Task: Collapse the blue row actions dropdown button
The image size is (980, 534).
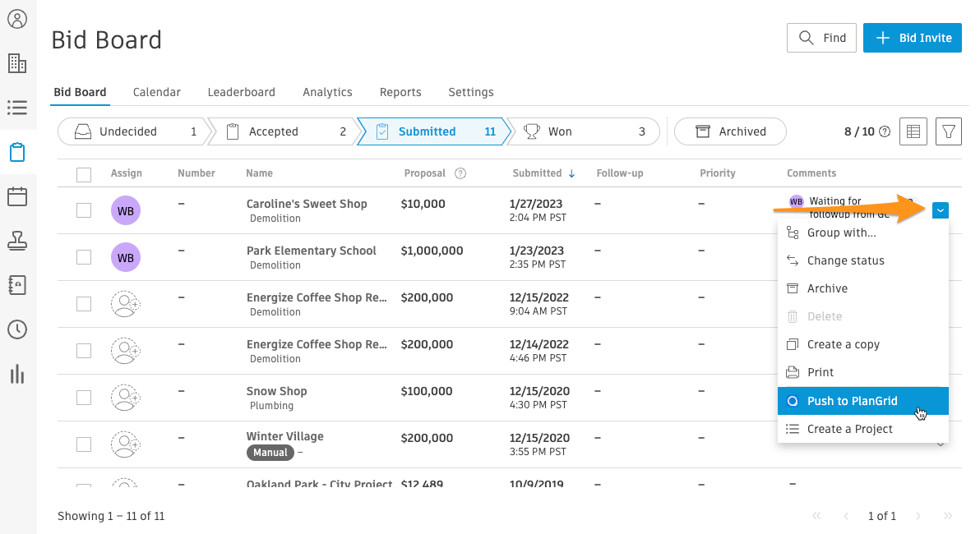Action: [940, 210]
